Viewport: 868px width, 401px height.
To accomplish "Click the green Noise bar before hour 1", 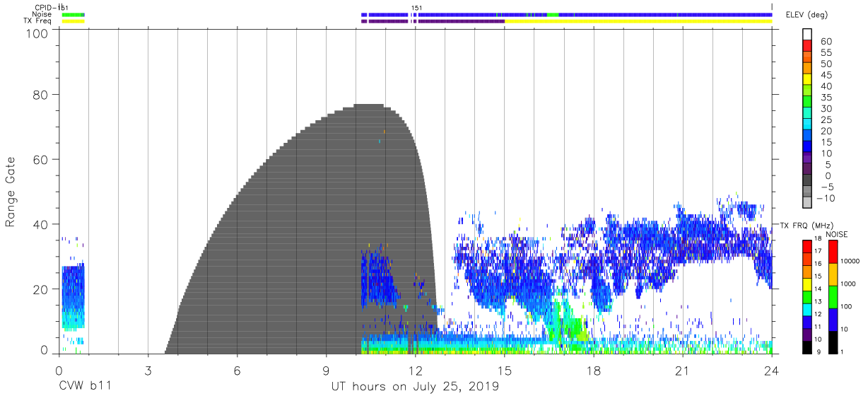I will pyautogui.click(x=73, y=14).
